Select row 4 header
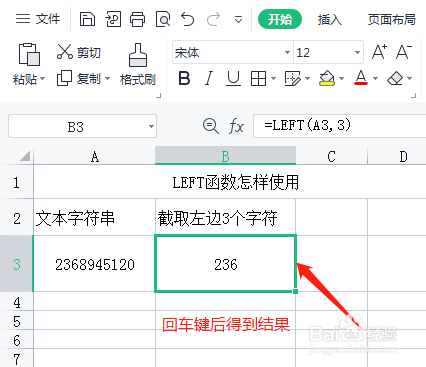This screenshot has width=426, height=367. coord(17,302)
